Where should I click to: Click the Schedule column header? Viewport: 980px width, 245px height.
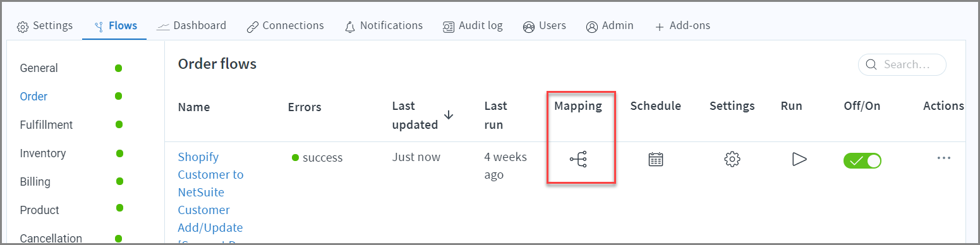tap(656, 106)
